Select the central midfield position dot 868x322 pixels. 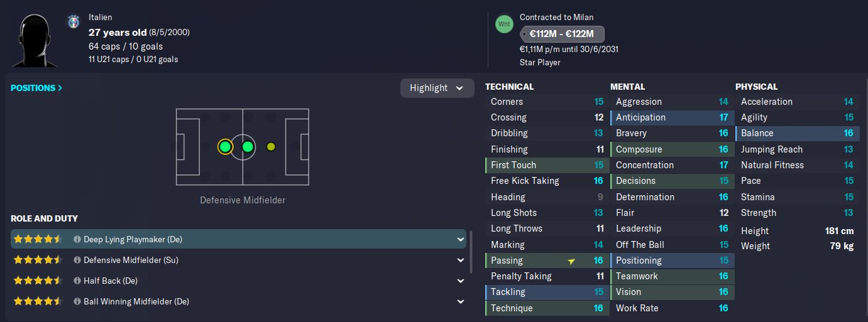(248, 147)
